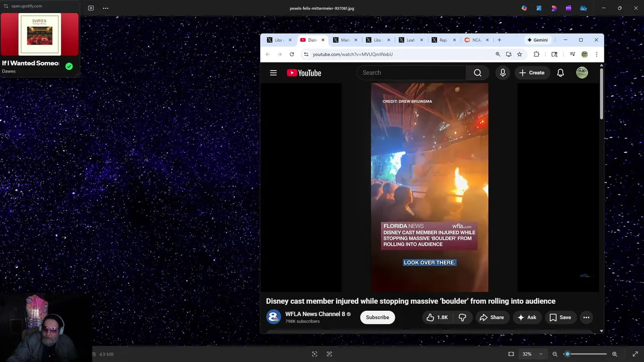
Task: Open Chrome profile avatar
Action: tap(585, 54)
